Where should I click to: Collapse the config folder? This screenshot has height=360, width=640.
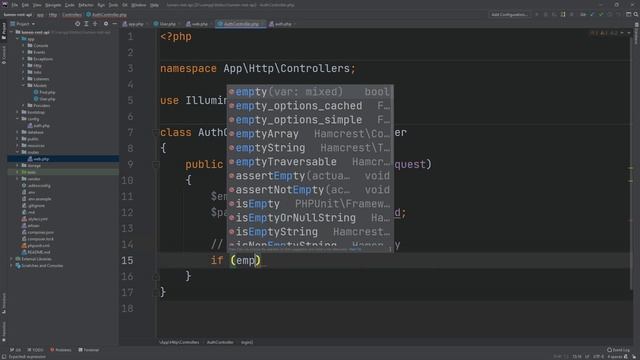pyautogui.click(x=18, y=119)
